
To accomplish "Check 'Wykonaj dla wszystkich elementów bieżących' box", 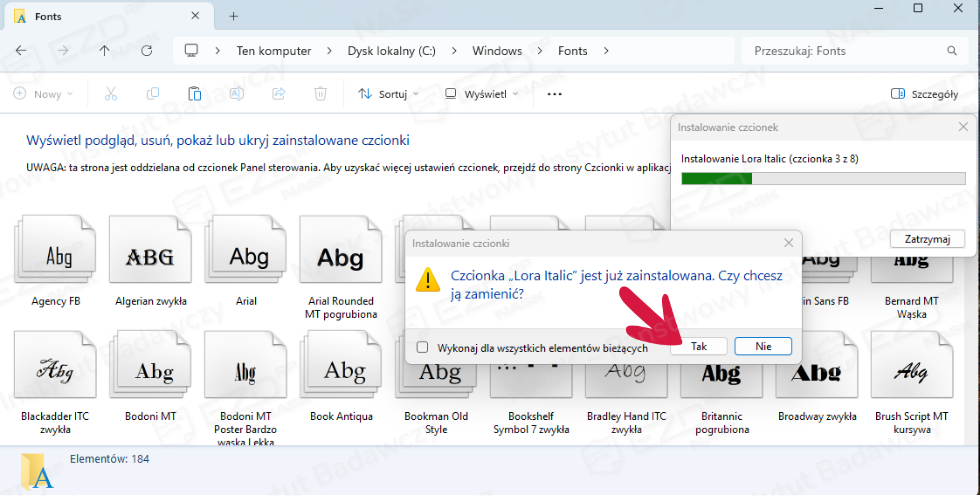I will (423, 348).
